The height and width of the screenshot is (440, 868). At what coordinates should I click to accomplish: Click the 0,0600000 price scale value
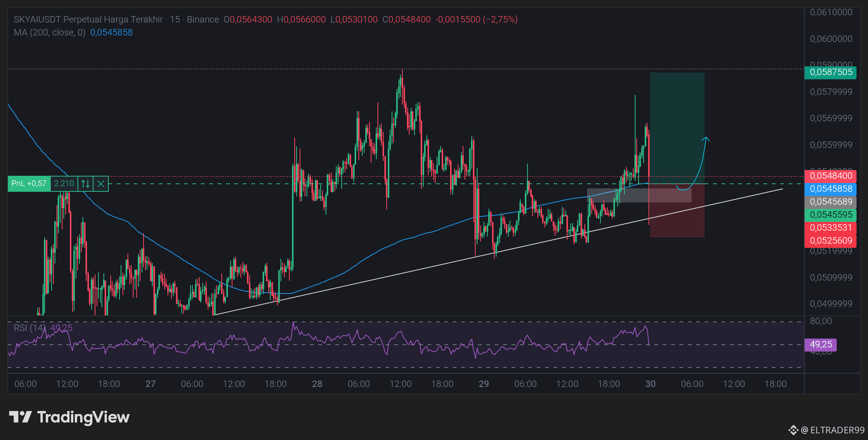(831, 39)
